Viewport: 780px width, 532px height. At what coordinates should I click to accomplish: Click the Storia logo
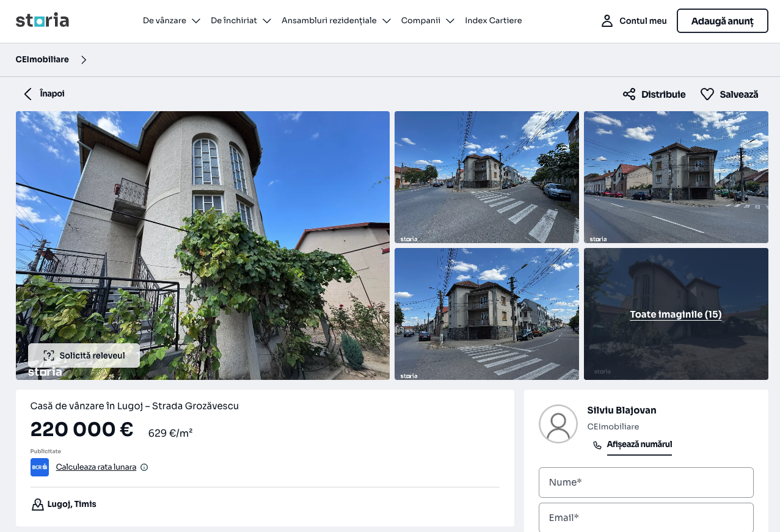coord(42,21)
